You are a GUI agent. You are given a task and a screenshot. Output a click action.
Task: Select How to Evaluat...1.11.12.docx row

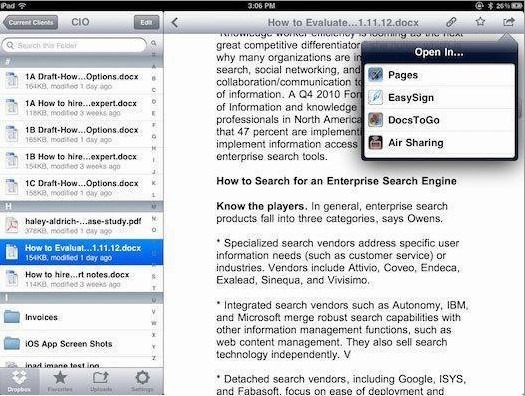click(81, 252)
